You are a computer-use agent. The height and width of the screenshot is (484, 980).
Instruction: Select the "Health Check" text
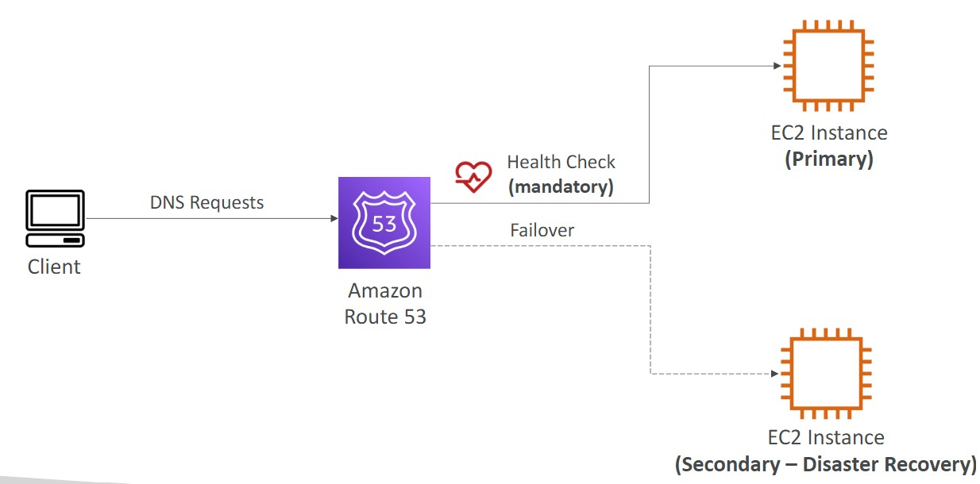click(x=561, y=162)
